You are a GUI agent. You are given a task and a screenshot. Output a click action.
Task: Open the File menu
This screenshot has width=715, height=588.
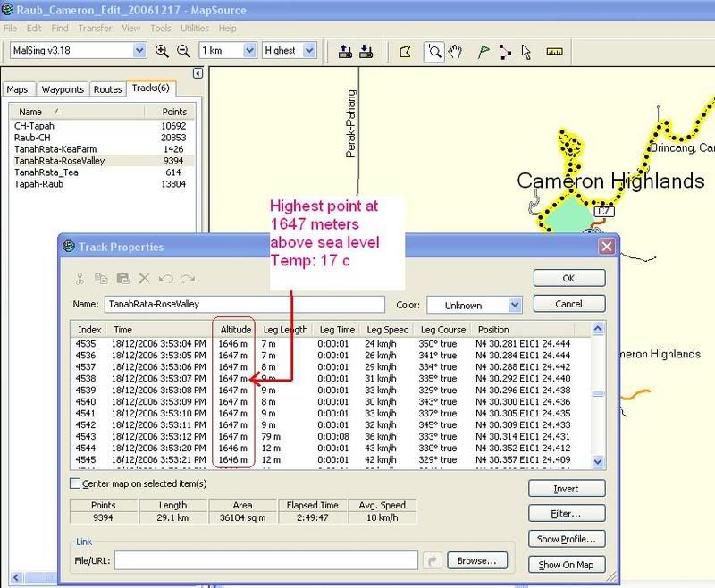10,29
